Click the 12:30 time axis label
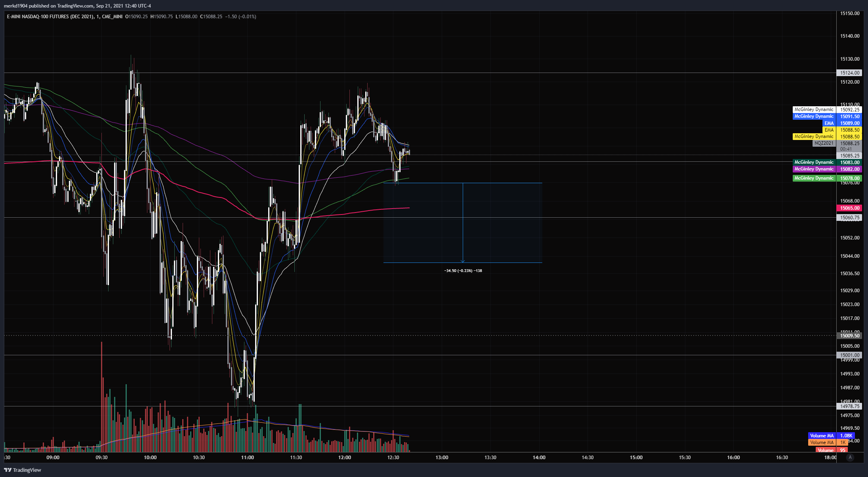 tap(393, 458)
